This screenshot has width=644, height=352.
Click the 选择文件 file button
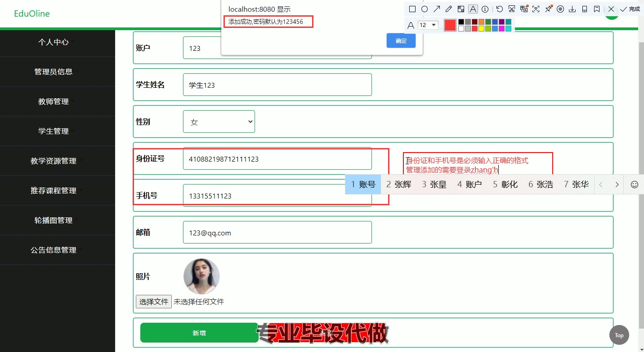click(x=154, y=302)
